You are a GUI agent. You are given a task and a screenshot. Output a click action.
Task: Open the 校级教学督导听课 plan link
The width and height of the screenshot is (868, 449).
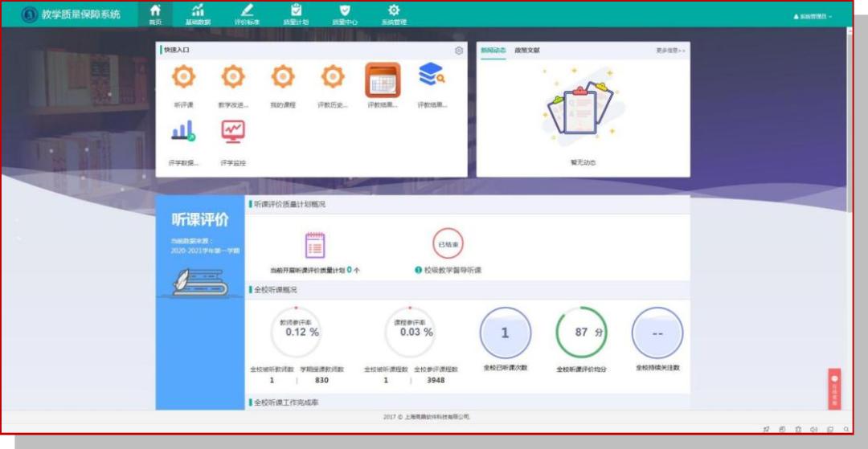coord(452,271)
